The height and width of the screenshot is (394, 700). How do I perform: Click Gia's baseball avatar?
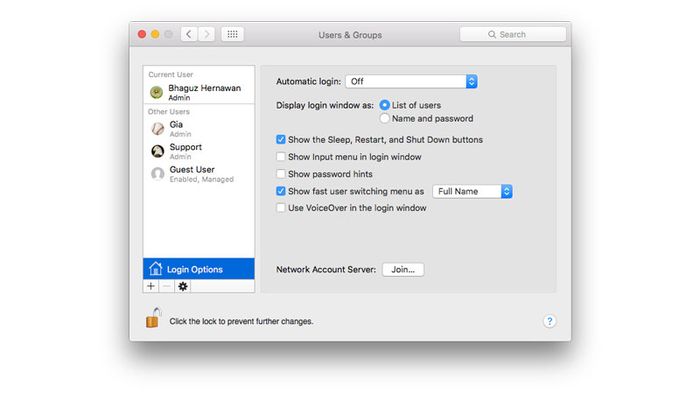tap(158, 129)
